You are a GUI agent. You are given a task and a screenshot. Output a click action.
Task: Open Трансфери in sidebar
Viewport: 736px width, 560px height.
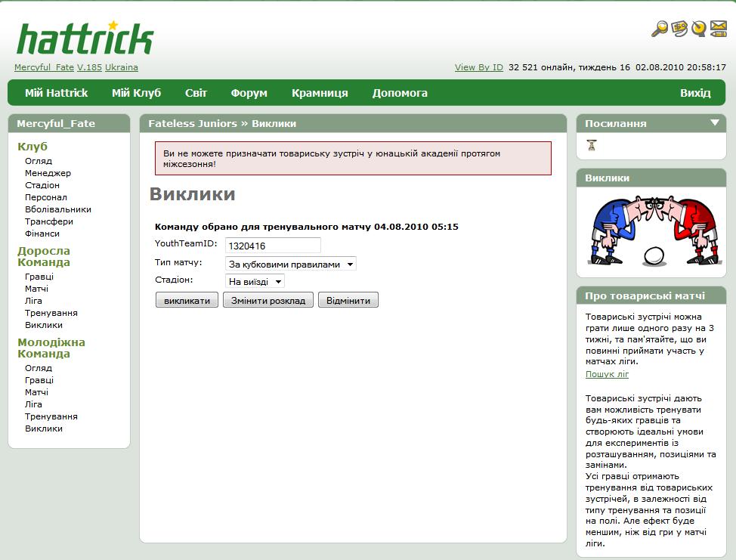tap(49, 221)
